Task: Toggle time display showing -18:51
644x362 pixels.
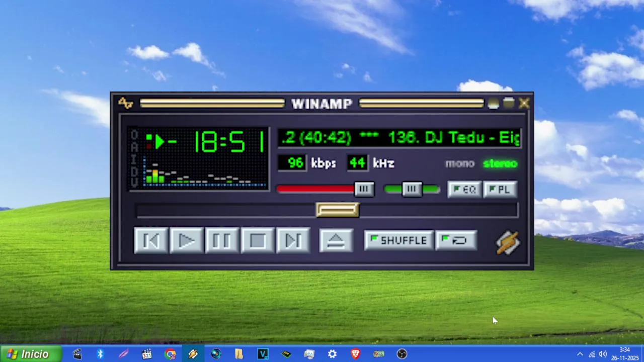Action: (217, 142)
